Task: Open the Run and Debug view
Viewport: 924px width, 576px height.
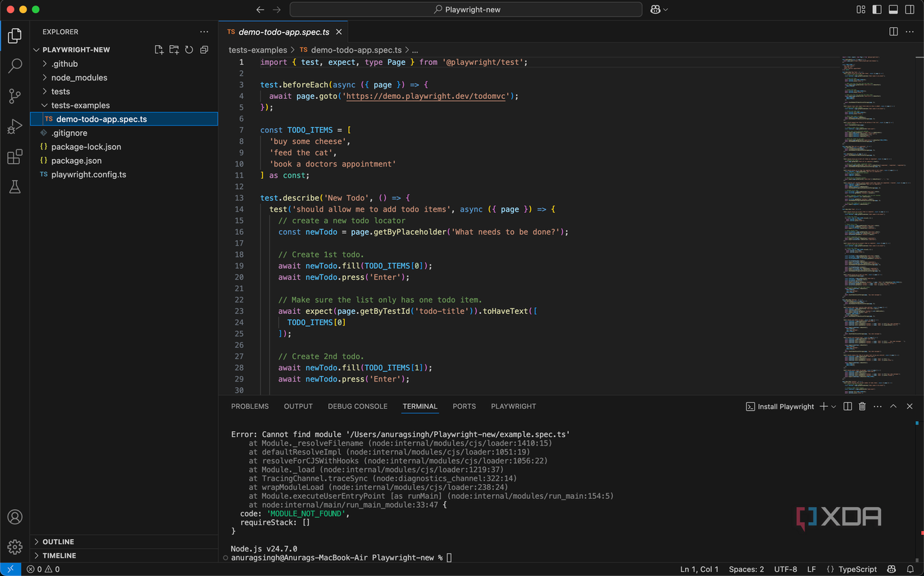Action: click(14, 127)
